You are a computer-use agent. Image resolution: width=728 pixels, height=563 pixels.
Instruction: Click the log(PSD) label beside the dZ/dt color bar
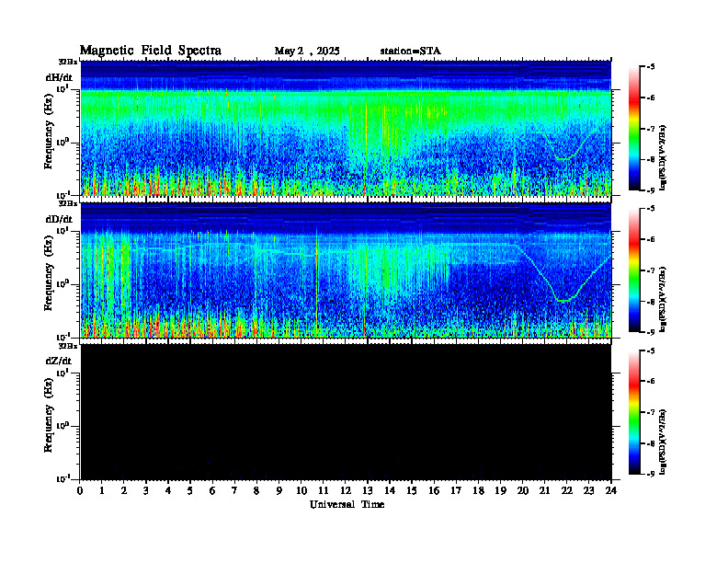coord(662,442)
